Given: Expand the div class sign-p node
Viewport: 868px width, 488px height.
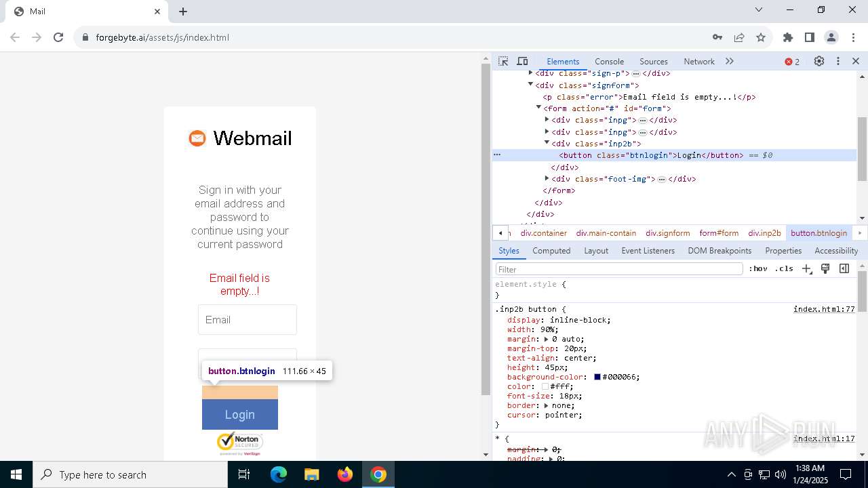Looking at the screenshot, I should click(x=531, y=73).
